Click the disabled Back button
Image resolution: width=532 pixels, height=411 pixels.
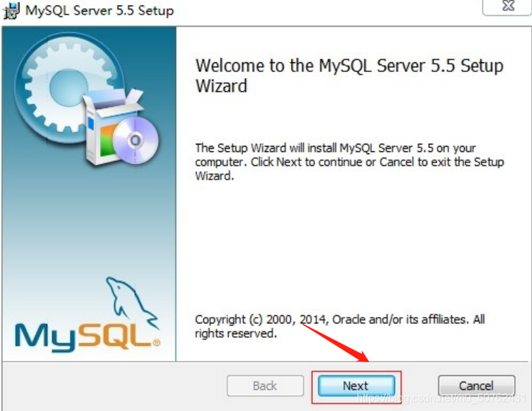pyautogui.click(x=265, y=386)
